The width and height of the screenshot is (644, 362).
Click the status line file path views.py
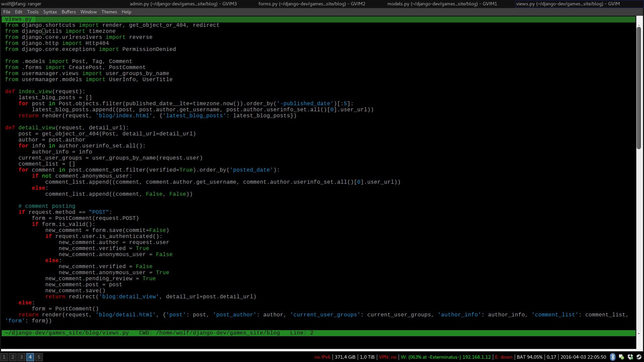click(x=67, y=333)
